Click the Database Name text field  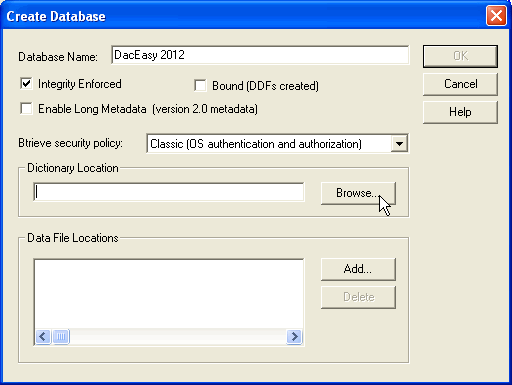[260, 55]
